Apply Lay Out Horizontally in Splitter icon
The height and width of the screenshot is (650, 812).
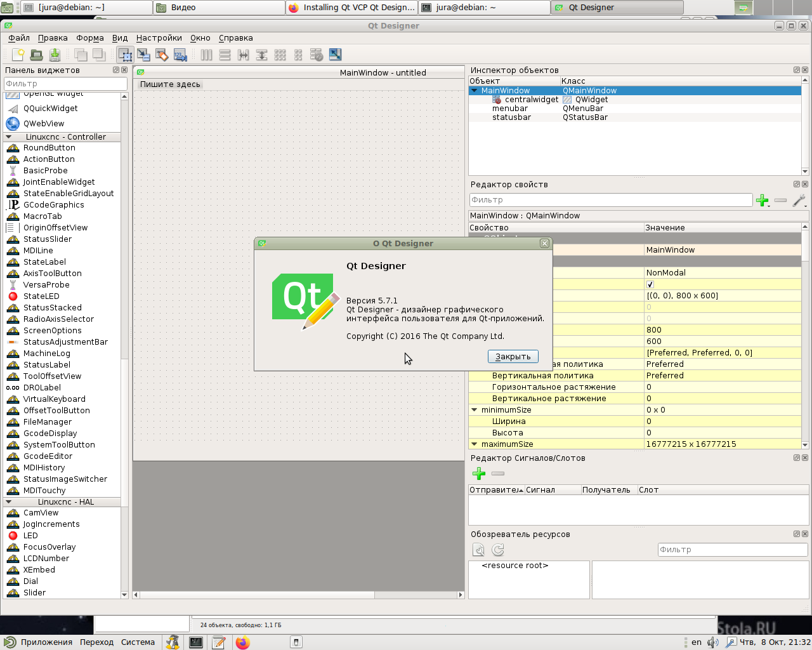click(x=243, y=55)
